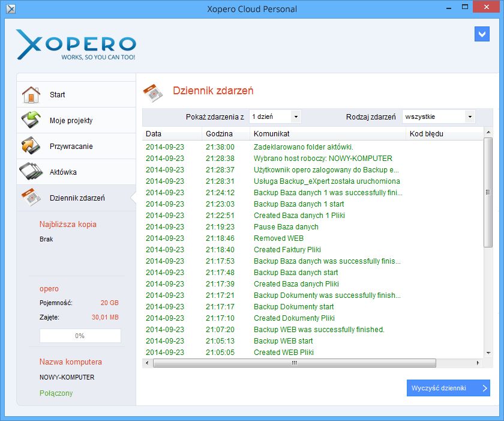Click the scroll right arrow below log
The width and height of the screenshot is (504, 421).
[x=478, y=363]
